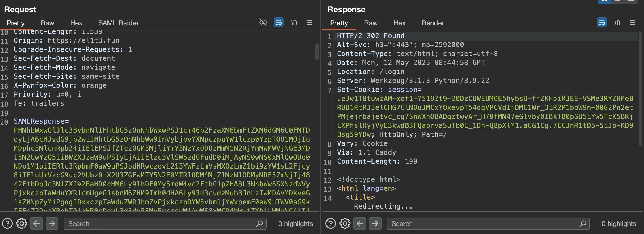Open Response search settings gear
This screenshot has height=234, width=644.
pos(345,223)
